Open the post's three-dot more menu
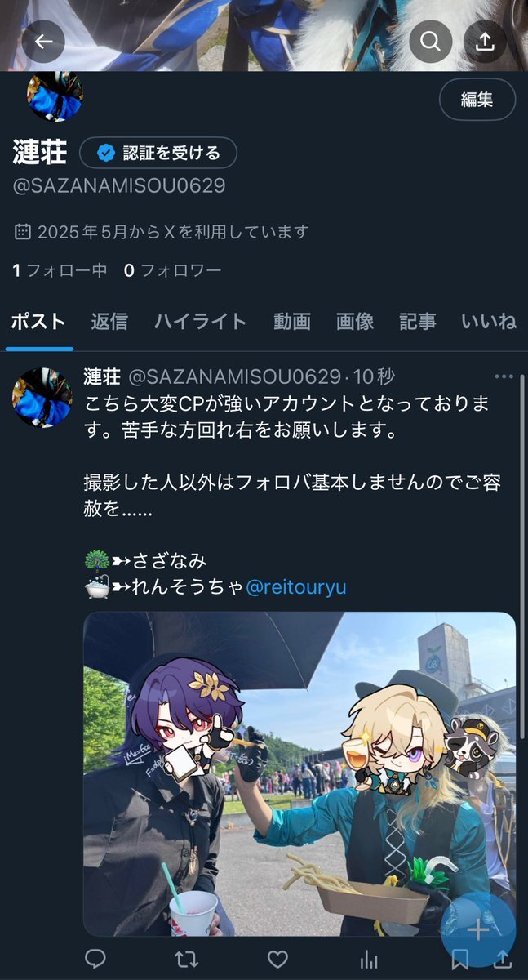The image size is (528, 980). click(504, 376)
